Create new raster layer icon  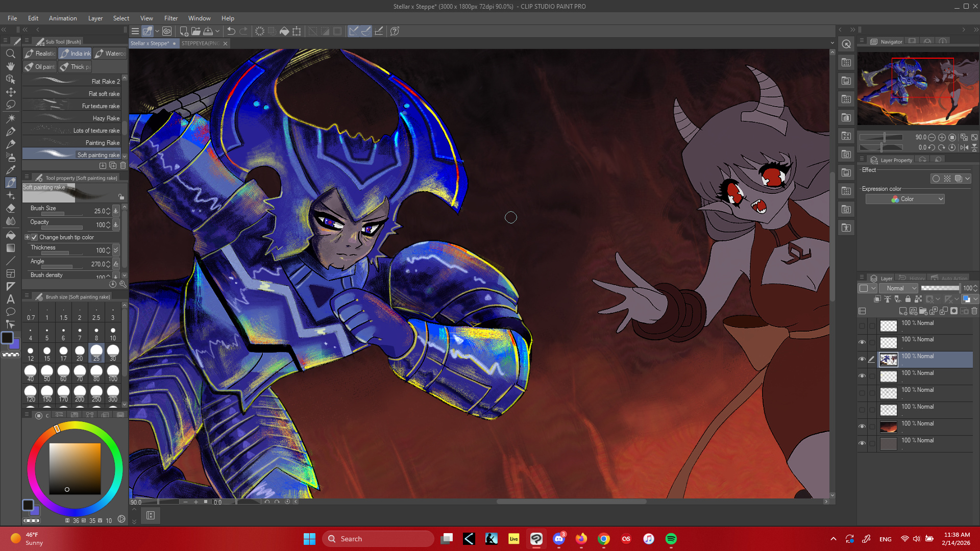tap(902, 311)
